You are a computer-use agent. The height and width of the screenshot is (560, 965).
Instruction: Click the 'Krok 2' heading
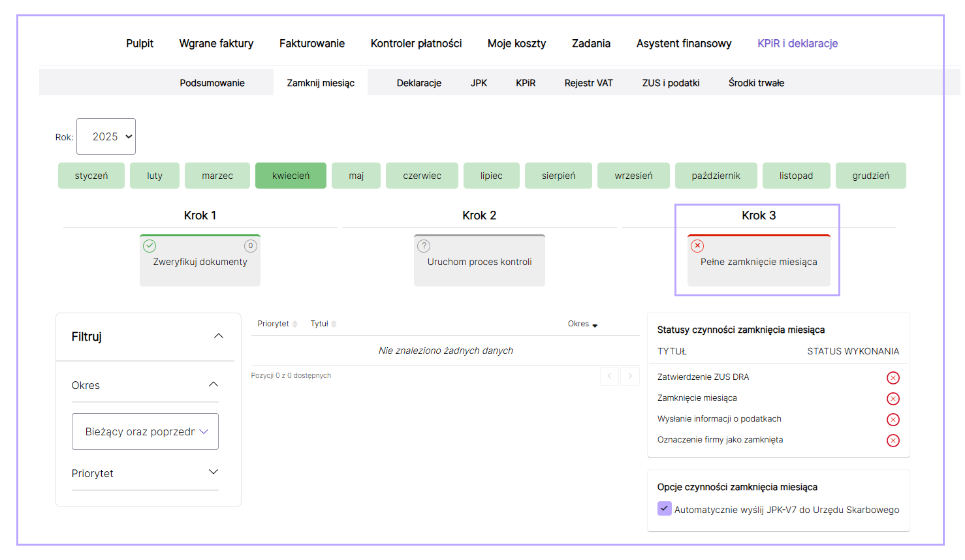coord(479,215)
